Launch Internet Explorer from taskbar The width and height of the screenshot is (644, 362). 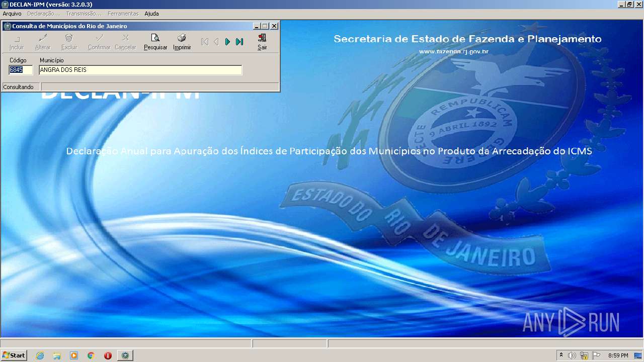(40, 355)
